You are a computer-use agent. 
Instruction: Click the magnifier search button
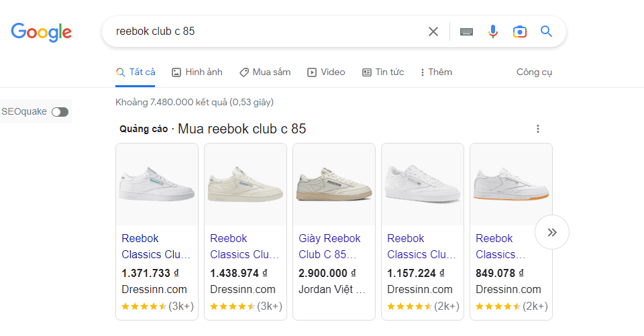click(546, 32)
